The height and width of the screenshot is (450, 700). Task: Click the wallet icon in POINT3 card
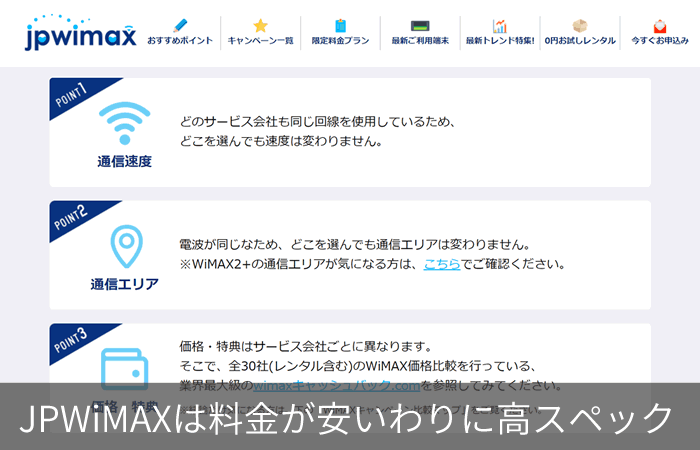(125, 369)
